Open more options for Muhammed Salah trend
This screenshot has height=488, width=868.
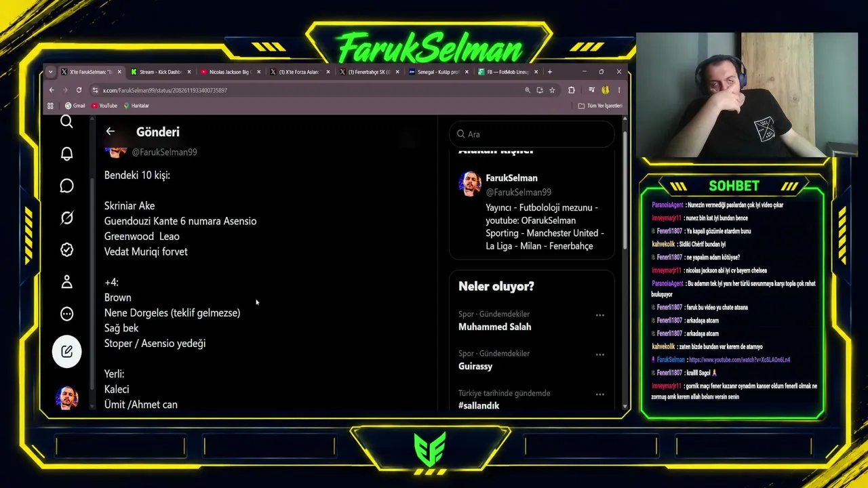coord(599,315)
